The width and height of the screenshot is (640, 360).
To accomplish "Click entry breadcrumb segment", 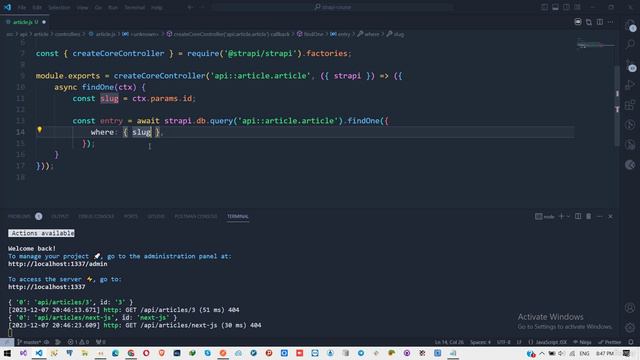I will coord(340,34).
